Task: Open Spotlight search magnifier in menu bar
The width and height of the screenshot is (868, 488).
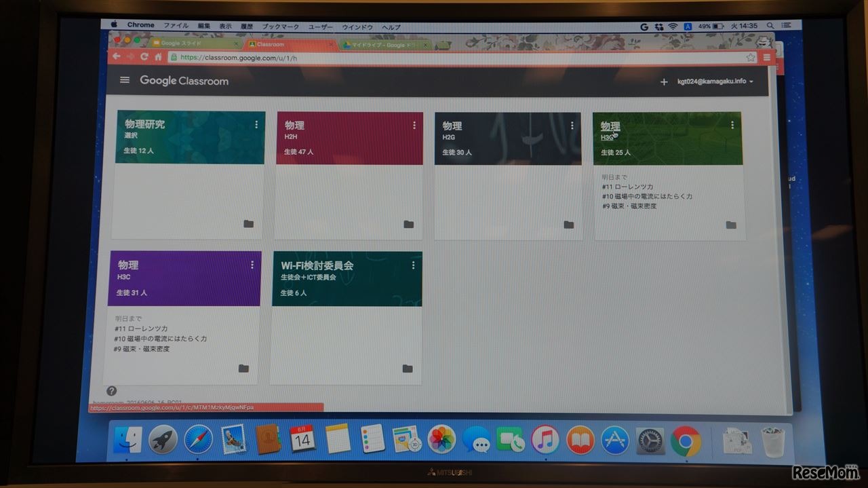Action: (770, 25)
